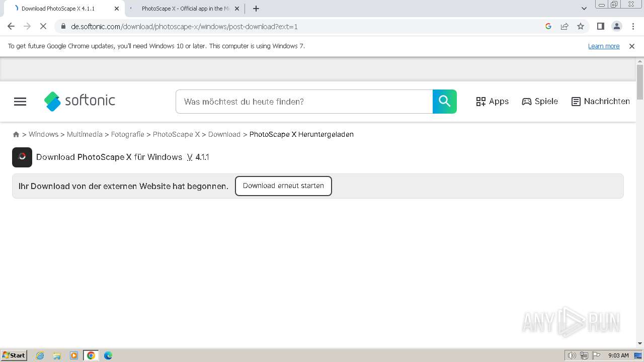Open the Spiele section
Screen dimensions: 644x362
click(x=540, y=102)
